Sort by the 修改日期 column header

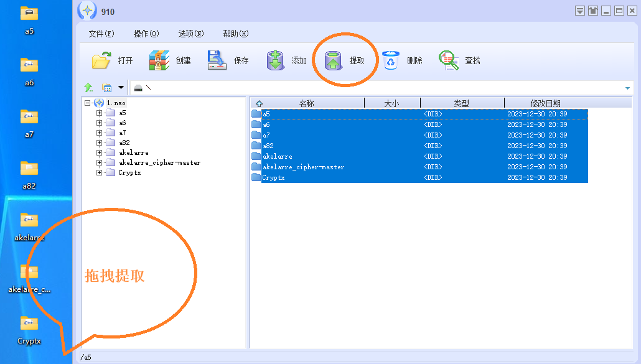click(545, 103)
